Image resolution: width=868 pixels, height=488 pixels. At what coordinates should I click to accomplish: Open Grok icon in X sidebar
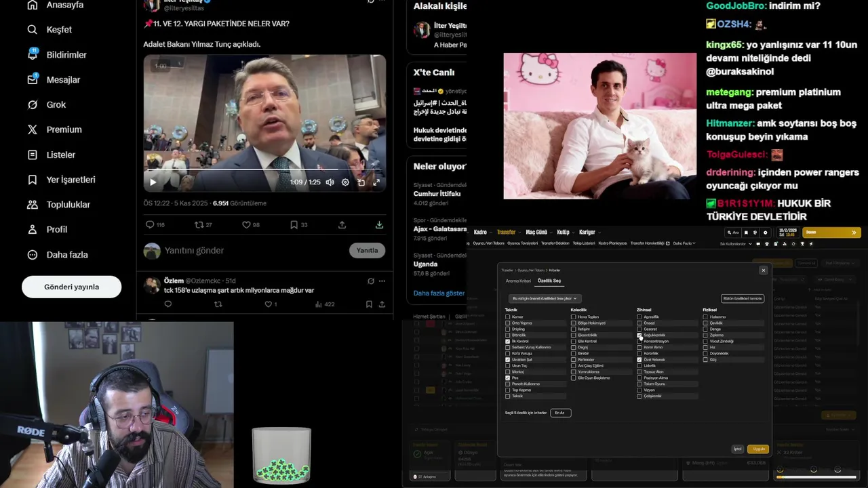click(32, 104)
